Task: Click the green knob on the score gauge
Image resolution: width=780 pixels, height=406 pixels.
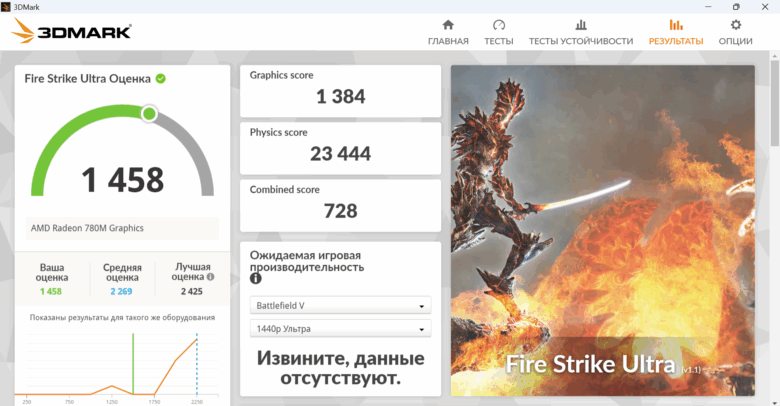Action: (x=149, y=114)
